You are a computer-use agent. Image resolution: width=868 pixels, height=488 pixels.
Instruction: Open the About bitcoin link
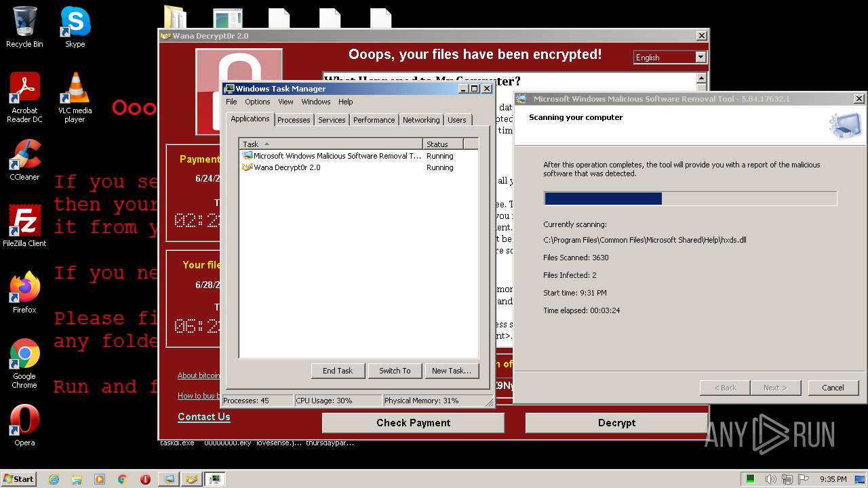(199, 375)
